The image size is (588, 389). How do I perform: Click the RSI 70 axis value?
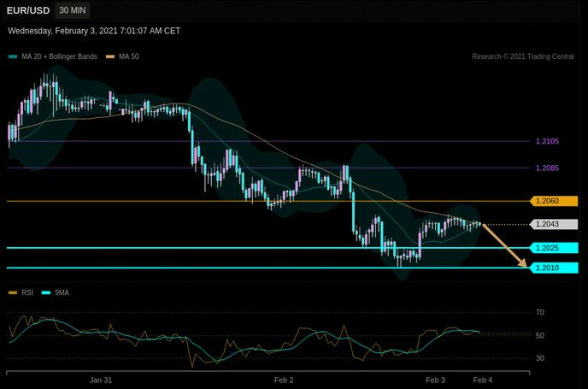pyautogui.click(x=540, y=312)
